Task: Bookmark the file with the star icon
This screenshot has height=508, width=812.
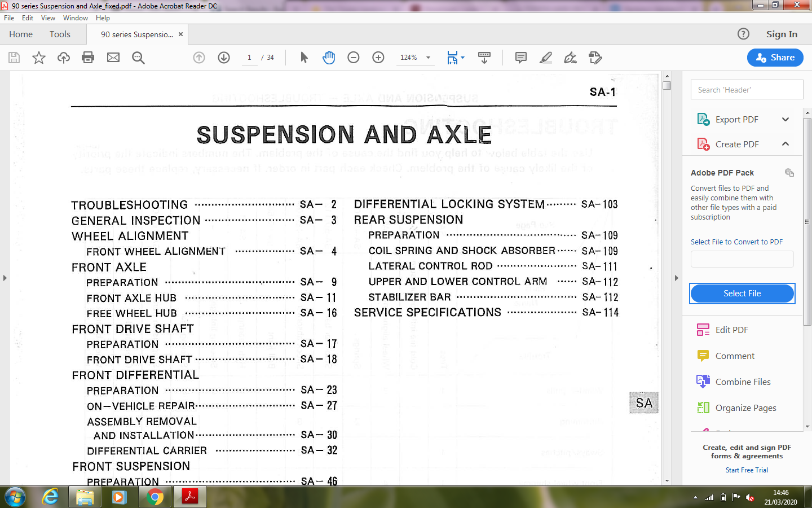Action: [x=39, y=58]
